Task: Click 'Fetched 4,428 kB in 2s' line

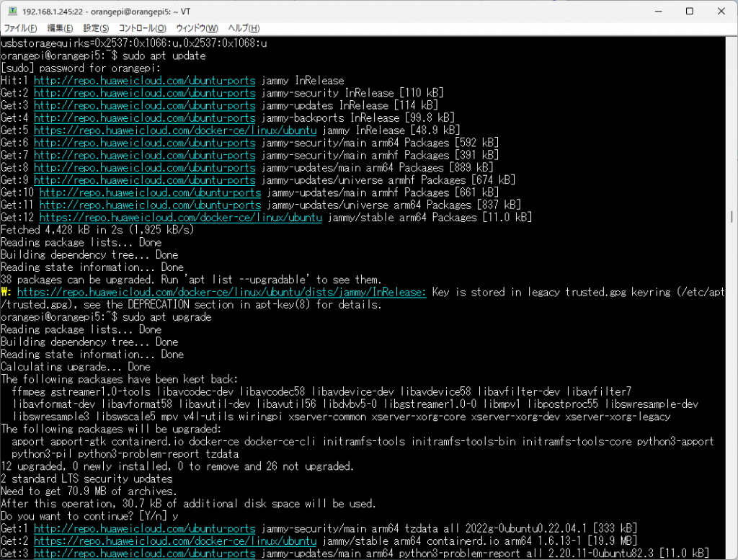Action: [97, 230]
